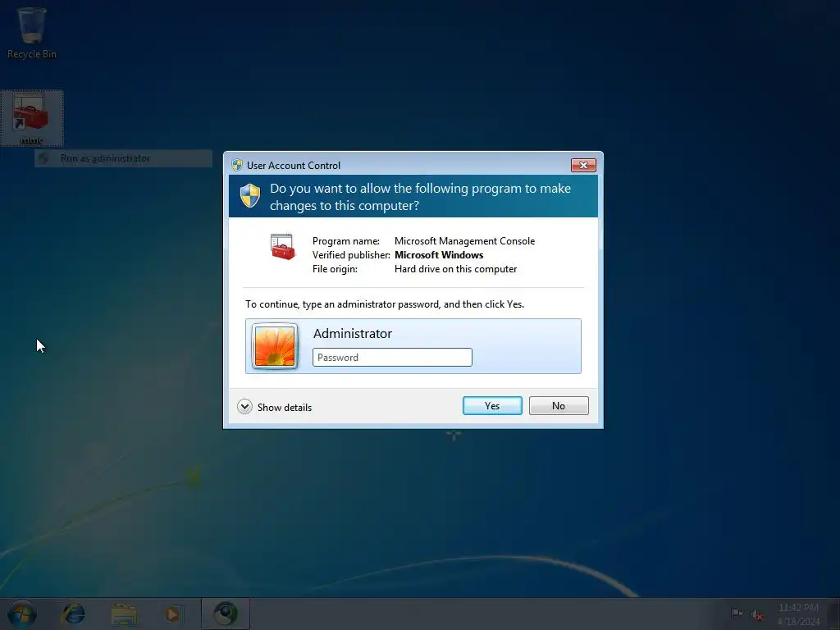Click the Administrator account name

point(353,333)
